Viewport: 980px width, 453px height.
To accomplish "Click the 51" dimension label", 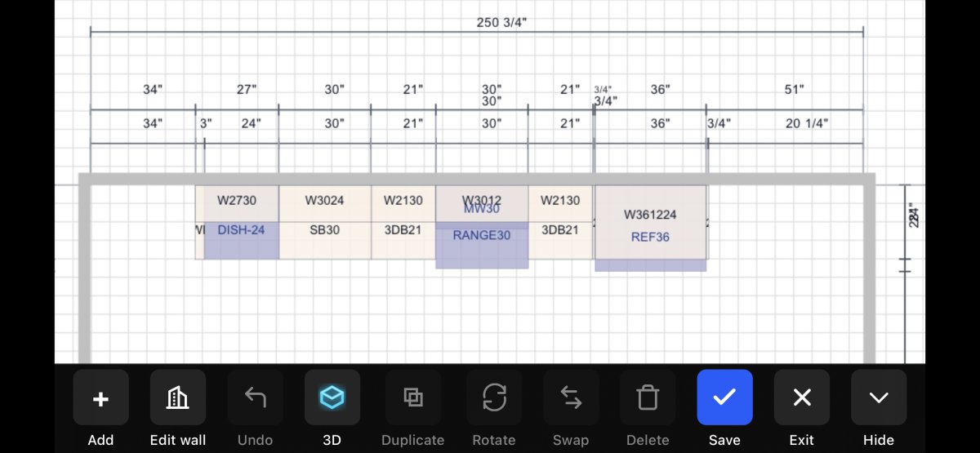I will (795, 90).
